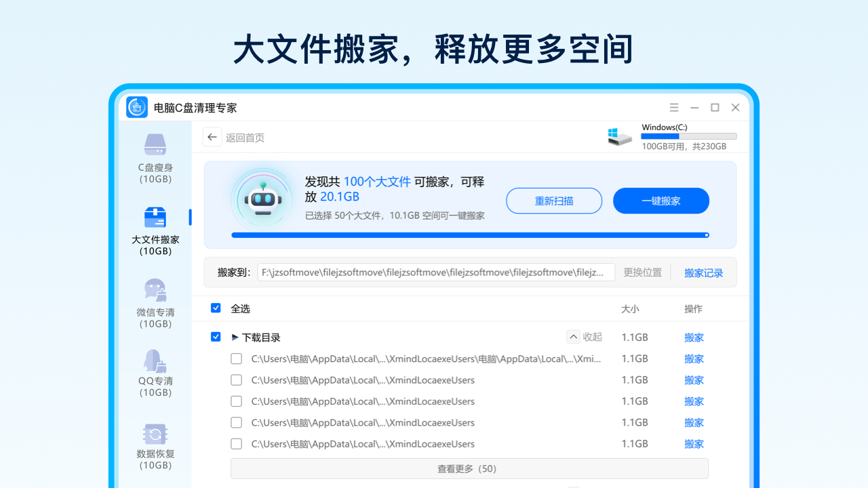868x488 pixels.
Task: Open the 搬家记录 move history
Action: [x=703, y=272]
